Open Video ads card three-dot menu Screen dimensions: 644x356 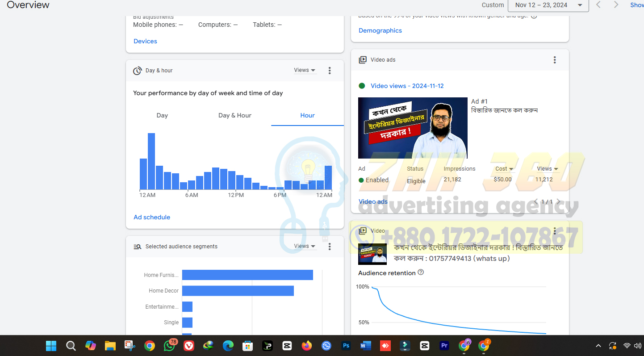point(555,60)
